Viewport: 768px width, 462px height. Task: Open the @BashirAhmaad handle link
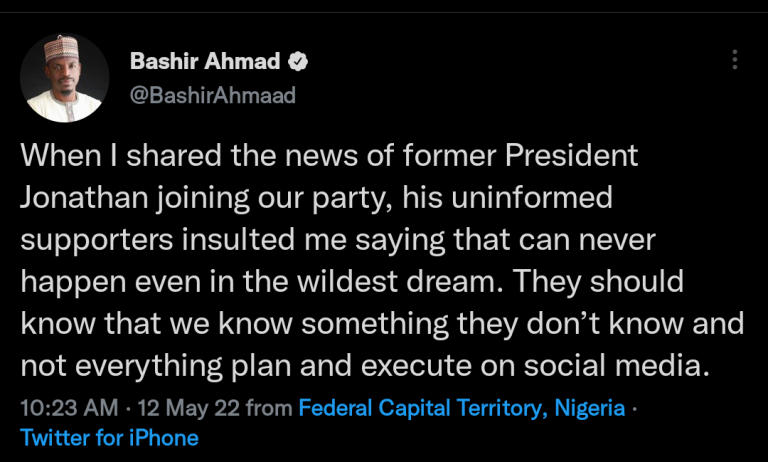pyautogui.click(x=213, y=96)
